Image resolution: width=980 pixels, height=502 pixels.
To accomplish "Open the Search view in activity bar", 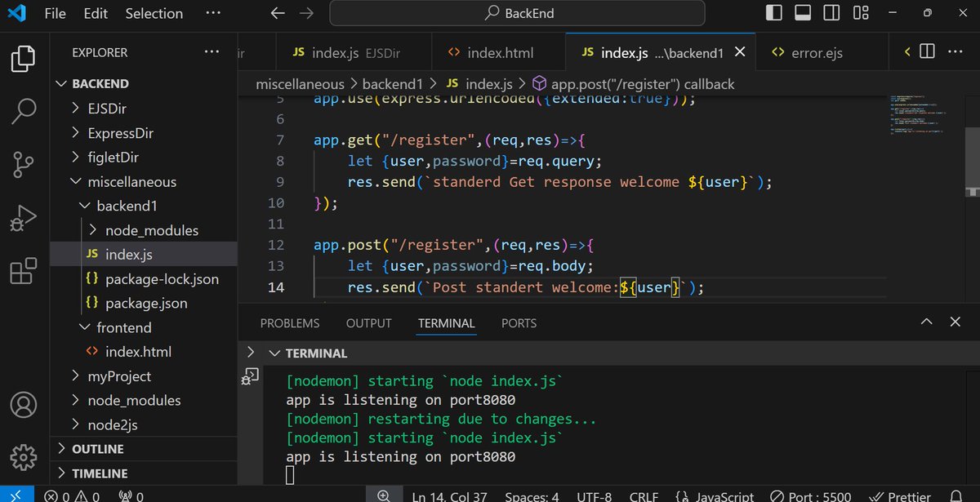I will click(x=24, y=112).
